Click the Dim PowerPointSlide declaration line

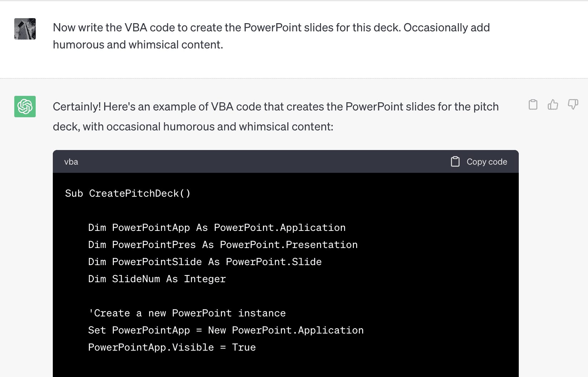click(205, 262)
